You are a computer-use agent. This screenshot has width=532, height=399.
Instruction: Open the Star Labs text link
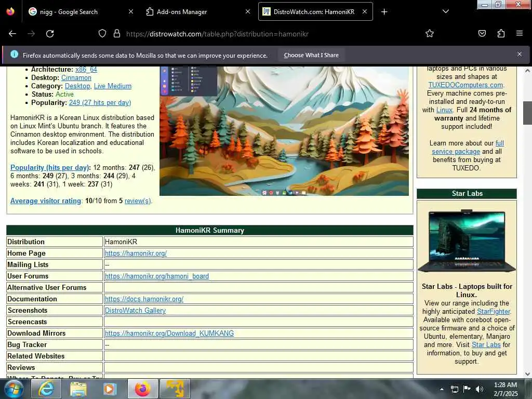pyautogui.click(x=486, y=345)
